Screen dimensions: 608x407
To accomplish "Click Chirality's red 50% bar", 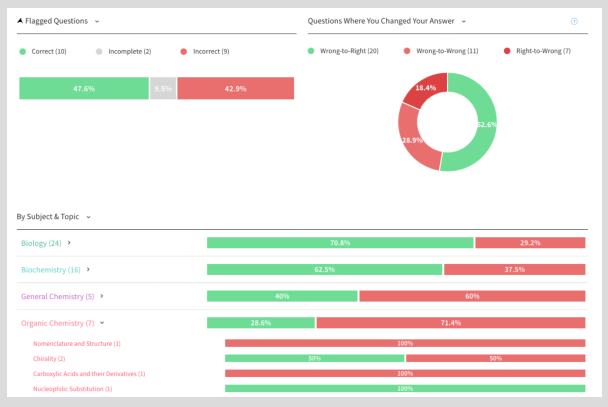I will pos(496,358).
